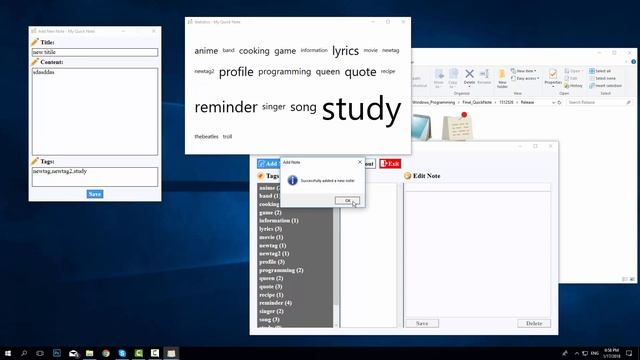Select 'reminder (4)' in the tag list
The width and height of the screenshot is (640, 360).
pyautogui.click(x=276, y=303)
